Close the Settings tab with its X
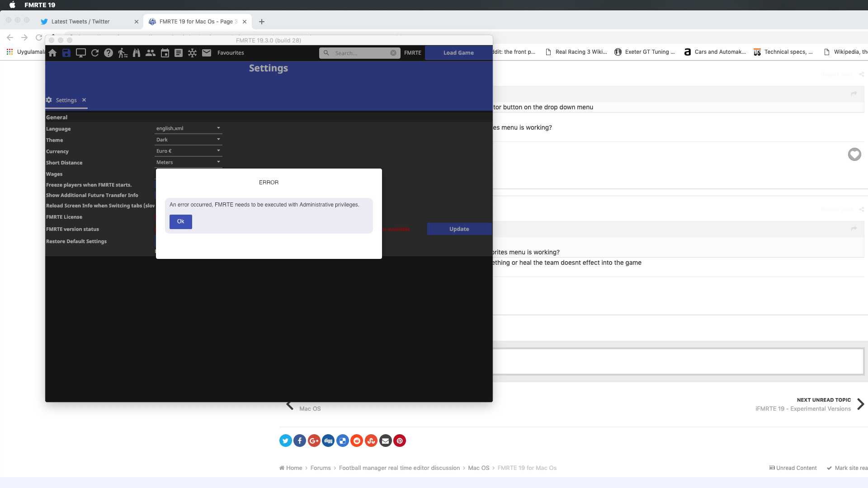This screenshot has height=488, width=868. click(84, 100)
